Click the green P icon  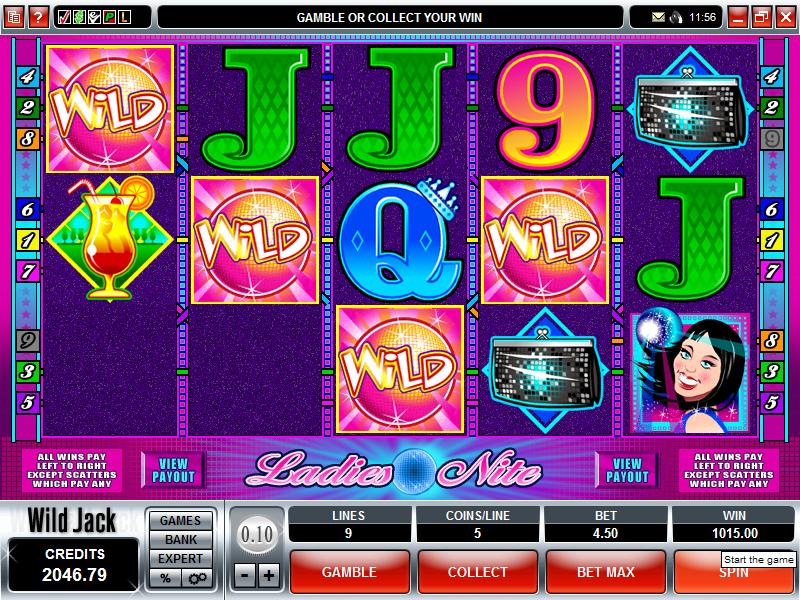109,17
